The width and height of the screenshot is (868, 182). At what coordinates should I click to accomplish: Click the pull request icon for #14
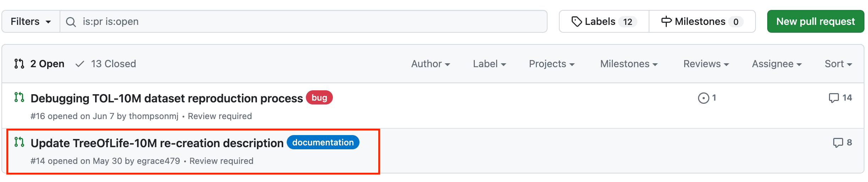pyautogui.click(x=19, y=142)
